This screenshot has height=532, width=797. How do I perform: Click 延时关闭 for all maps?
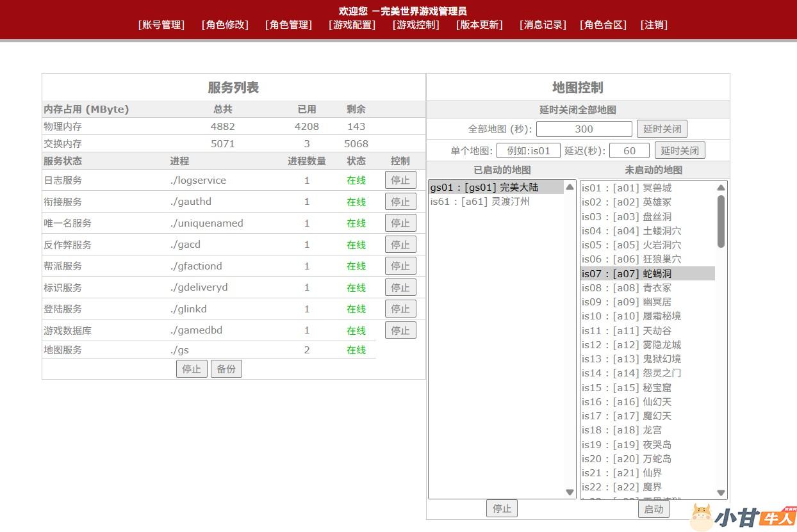[x=662, y=129]
